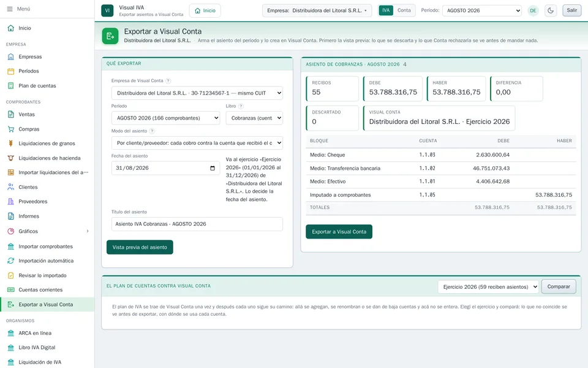Screen dimensions: 588x368
Task: Open Libro IVA Digital in the sidebar
Action: [x=47, y=348]
